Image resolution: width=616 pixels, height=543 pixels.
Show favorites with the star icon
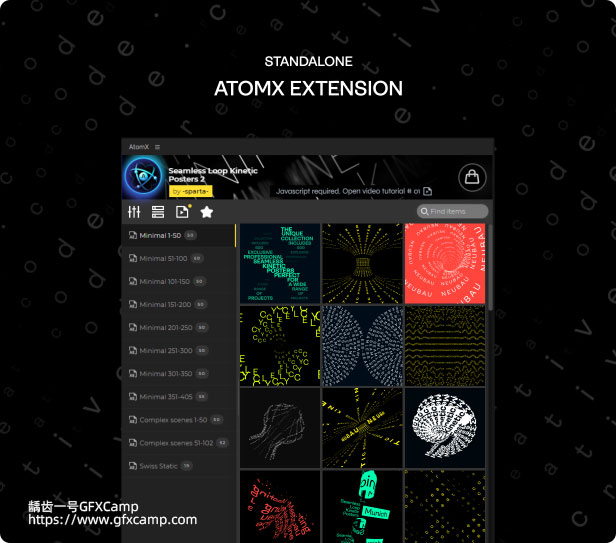(x=207, y=212)
